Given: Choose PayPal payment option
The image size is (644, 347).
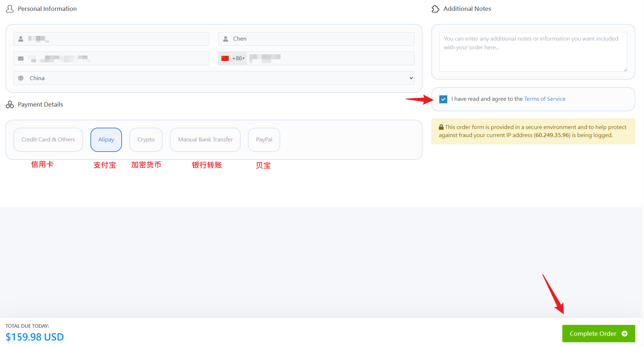Looking at the screenshot, I should click(x=264, y=140).
